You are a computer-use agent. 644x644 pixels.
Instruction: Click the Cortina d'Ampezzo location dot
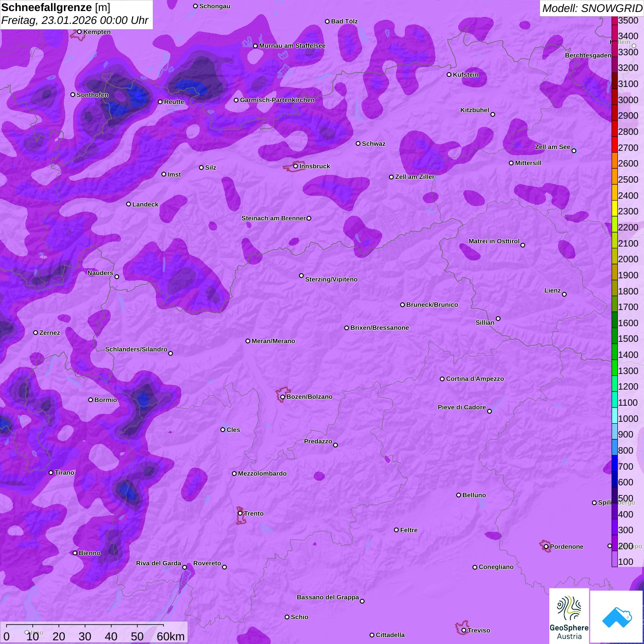(x=442, y=379)
